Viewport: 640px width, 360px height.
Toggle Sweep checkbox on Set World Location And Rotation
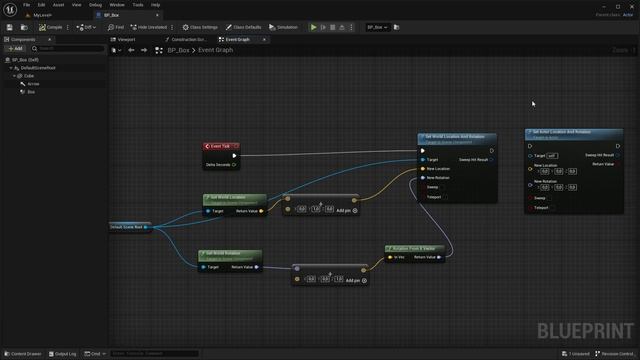(442, 187)
